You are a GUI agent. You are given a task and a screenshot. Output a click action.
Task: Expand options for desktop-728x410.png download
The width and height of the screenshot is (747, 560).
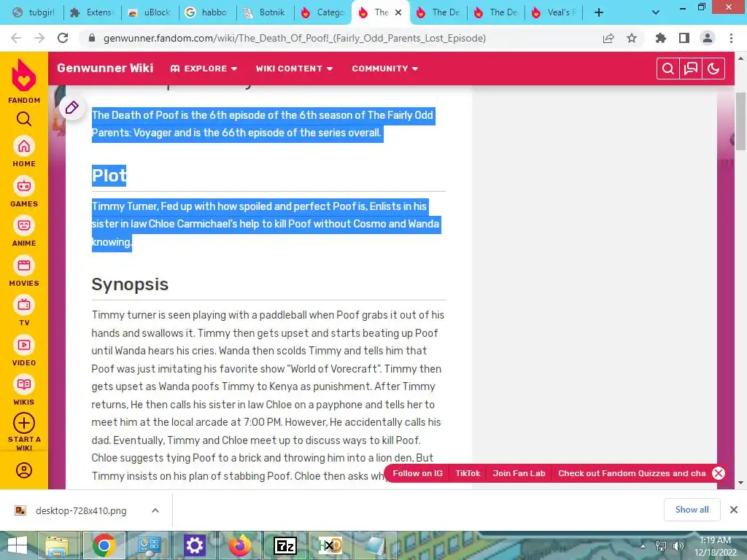coord(155,510)
